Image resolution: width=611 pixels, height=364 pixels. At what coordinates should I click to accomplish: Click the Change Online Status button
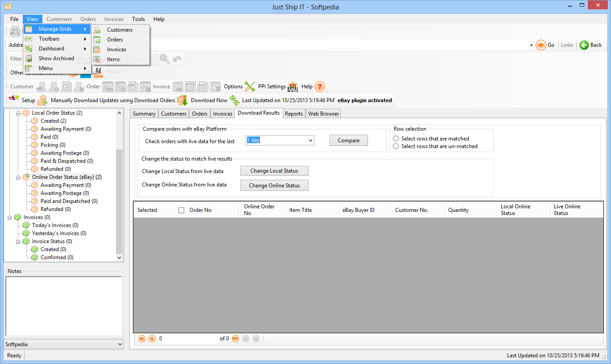click(274, 186)
